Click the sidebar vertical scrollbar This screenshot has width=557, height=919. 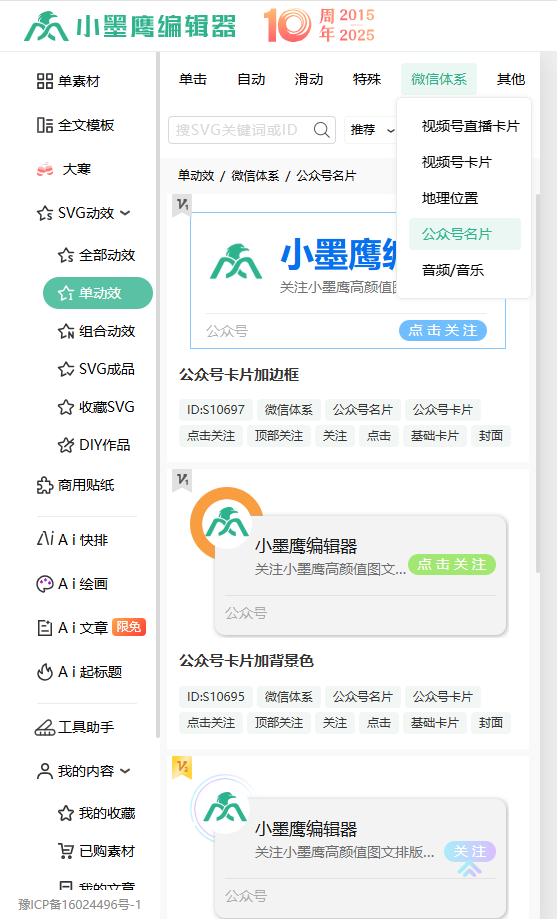tap(158, 396)
